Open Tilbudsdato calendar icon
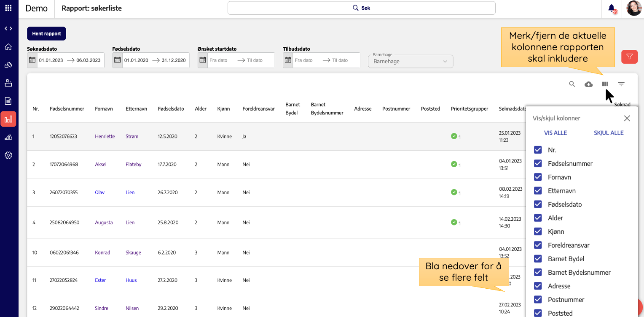 288,60
